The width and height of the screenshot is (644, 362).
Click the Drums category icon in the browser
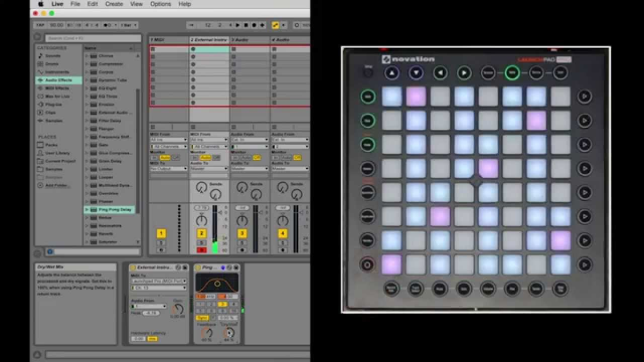tap(41, 64)
